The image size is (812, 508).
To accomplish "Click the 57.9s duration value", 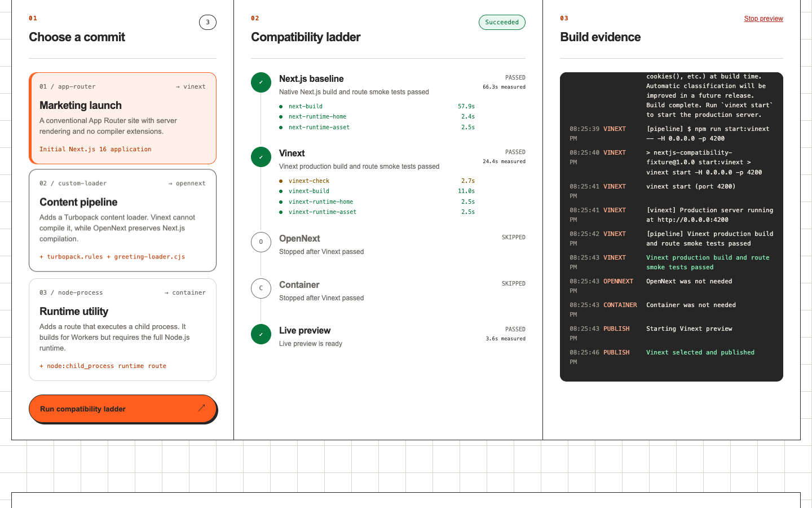I will 466,106.
